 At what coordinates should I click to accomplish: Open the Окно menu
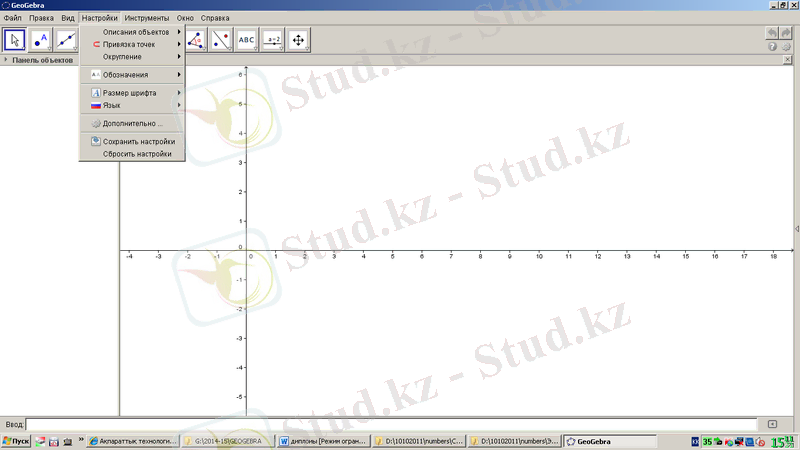pos(185,18)
